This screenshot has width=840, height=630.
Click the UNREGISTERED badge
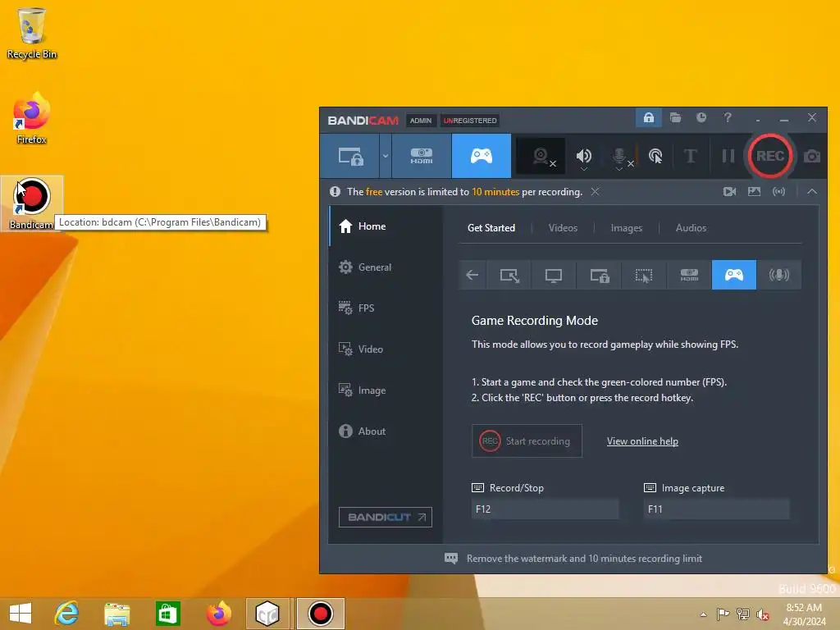point(470,121)
